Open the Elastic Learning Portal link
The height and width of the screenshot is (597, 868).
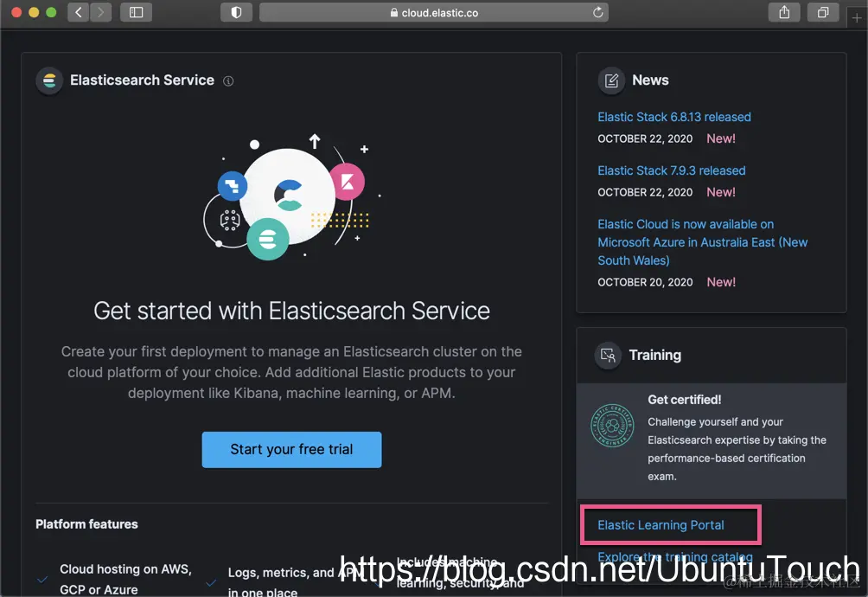(661, 525)
